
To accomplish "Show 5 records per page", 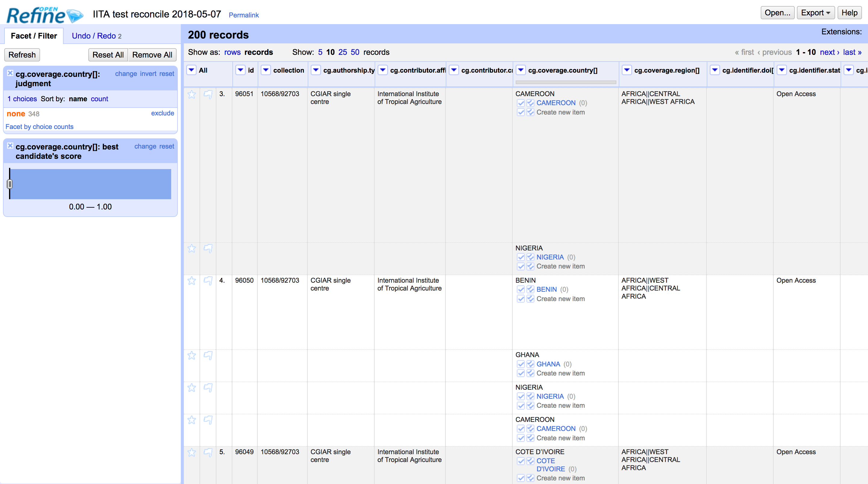I will point(320,52).
